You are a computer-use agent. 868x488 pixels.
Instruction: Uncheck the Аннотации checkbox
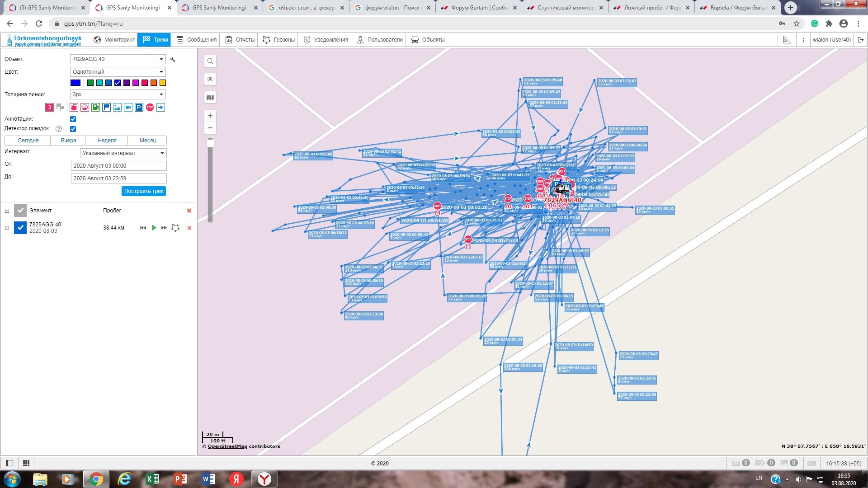[x=73, y=119]
